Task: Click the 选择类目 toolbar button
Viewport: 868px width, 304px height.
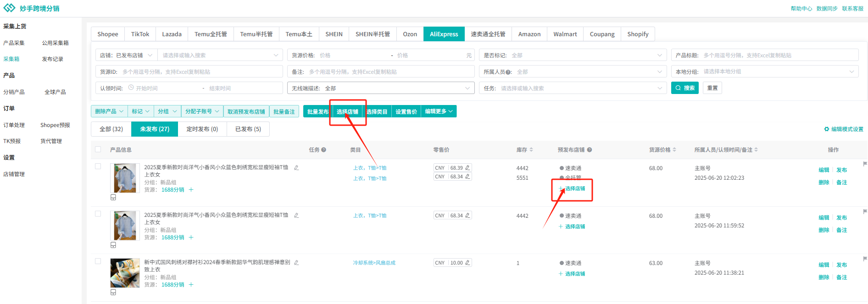Action: click(377, 111)
